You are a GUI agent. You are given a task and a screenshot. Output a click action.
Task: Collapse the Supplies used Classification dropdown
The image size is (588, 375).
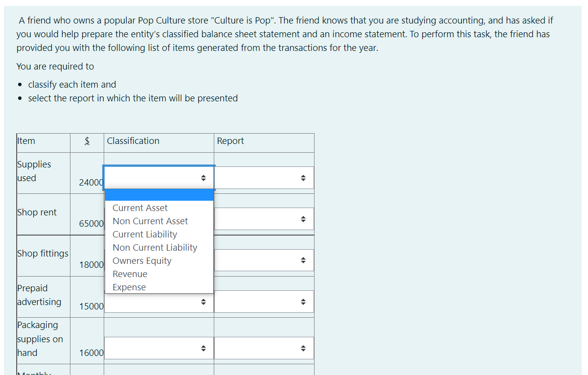click(159, 178)
